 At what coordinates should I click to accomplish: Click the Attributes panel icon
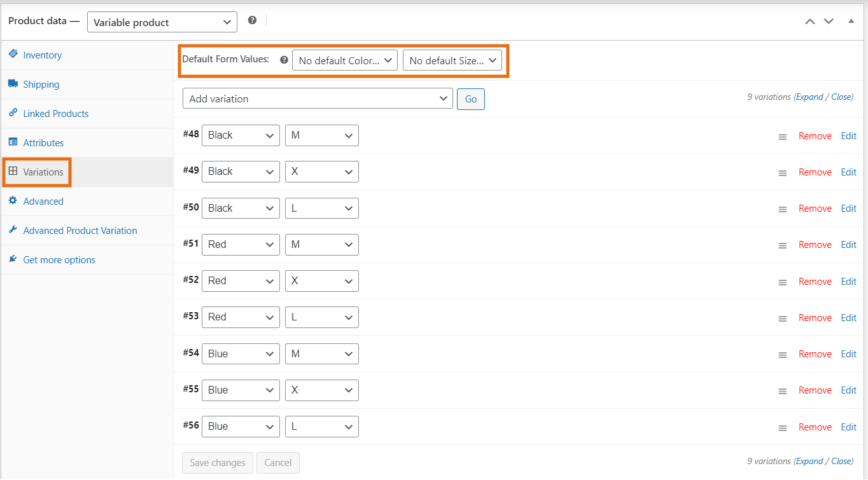tap(13, 142)
